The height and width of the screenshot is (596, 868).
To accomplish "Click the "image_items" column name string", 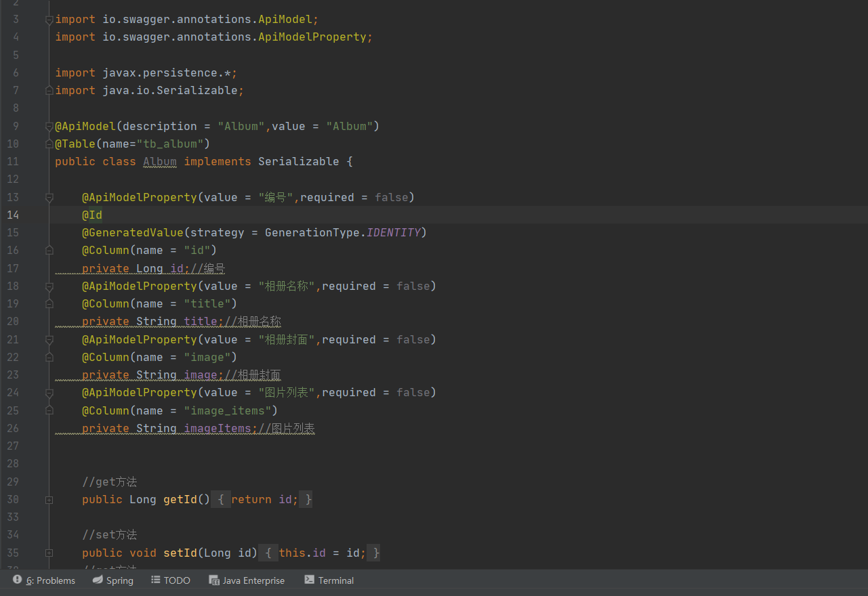I will pos(228,410).
